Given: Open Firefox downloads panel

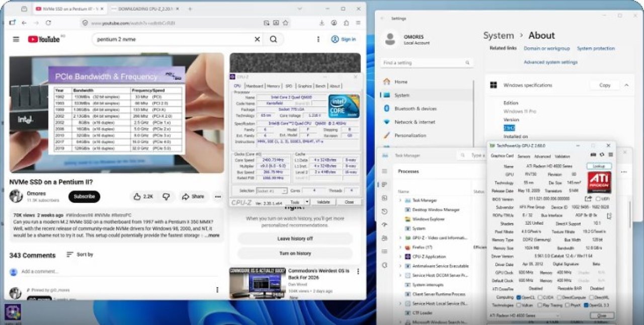Looking at the screenshot, I should tap(322, 23).
